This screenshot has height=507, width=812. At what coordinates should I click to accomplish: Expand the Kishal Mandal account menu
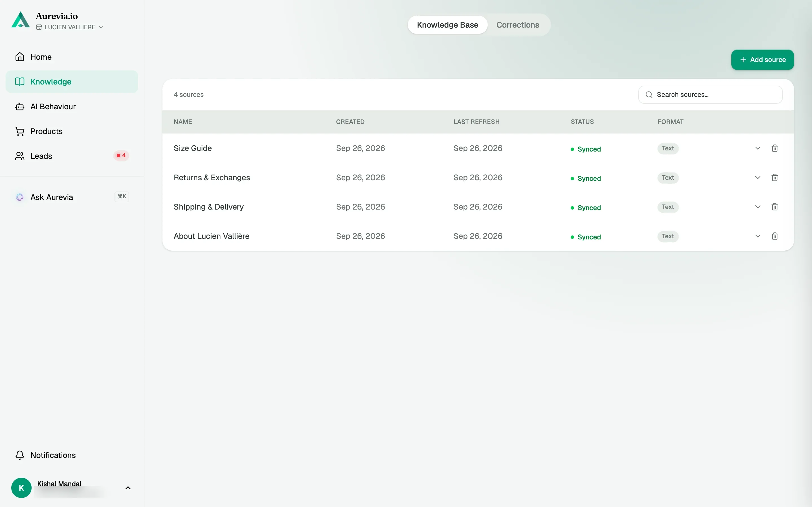tap(128, 488)
